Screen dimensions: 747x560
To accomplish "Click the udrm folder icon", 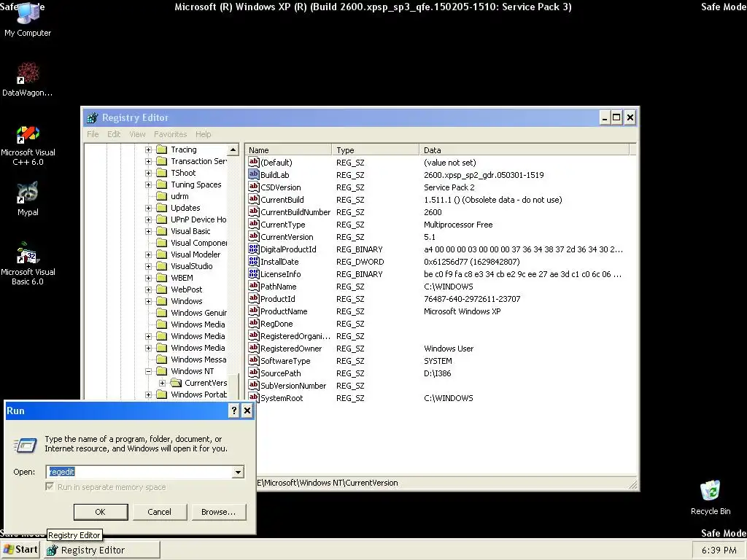I will coord(162,196).
